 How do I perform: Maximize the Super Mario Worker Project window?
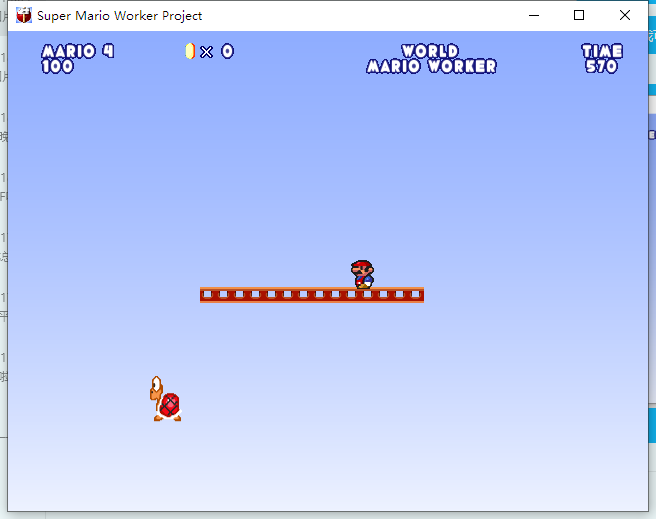tap(579, 15)
